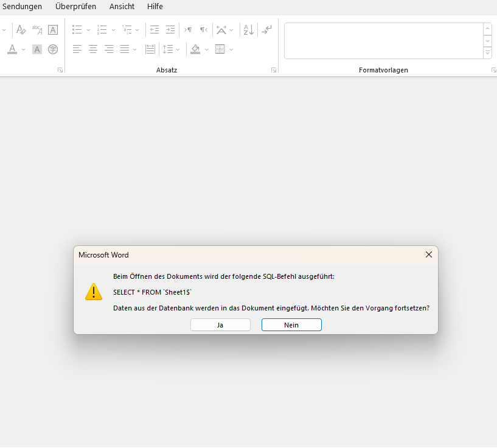Expand the full styles gallery
Viewport: 497px width, 448px height.
(487, 52)
